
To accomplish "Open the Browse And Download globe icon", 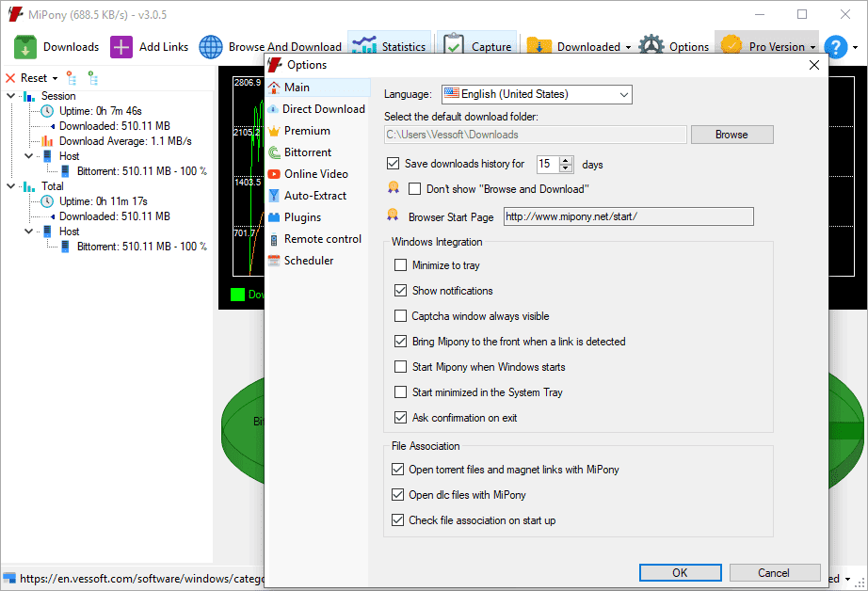I will [x=211, y=47].
